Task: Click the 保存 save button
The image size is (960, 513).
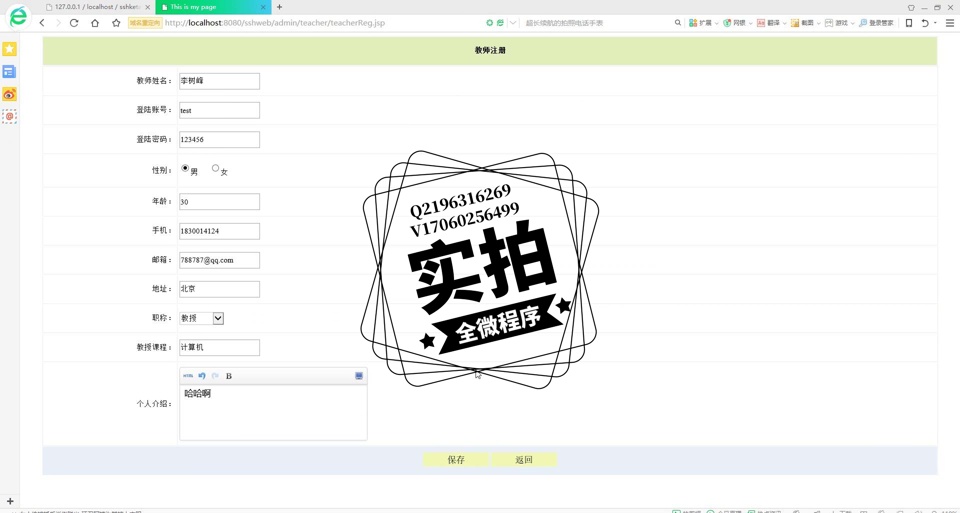Action: coord(456,460)
